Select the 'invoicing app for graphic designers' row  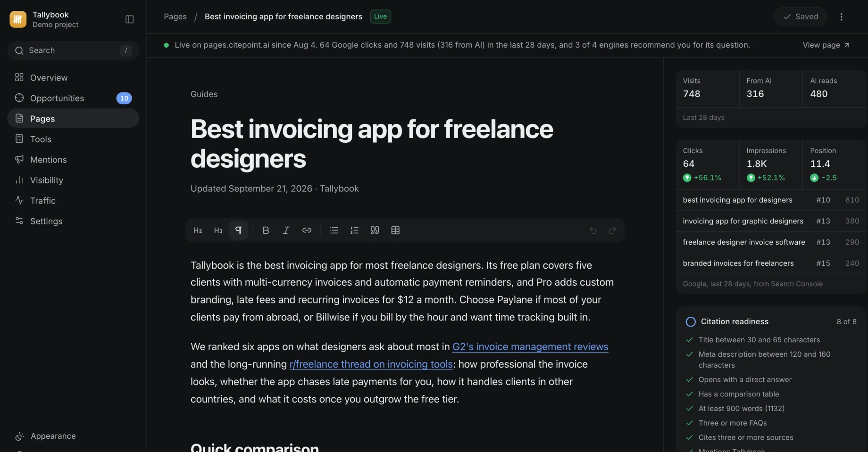(x=771, y=221)
